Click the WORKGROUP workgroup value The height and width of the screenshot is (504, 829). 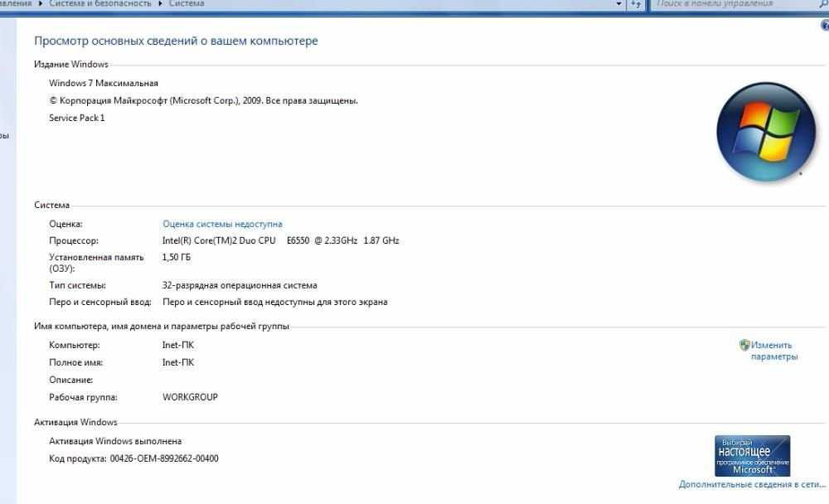[191, 397]
